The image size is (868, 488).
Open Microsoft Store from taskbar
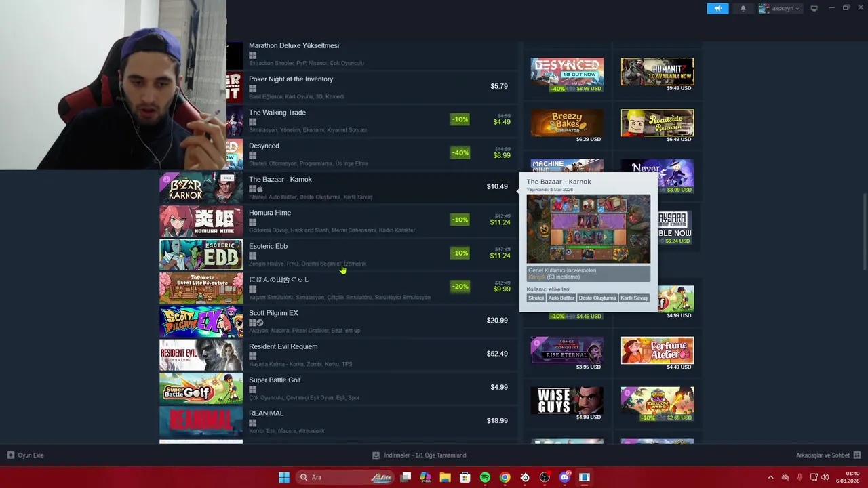[x=465, y=477]
